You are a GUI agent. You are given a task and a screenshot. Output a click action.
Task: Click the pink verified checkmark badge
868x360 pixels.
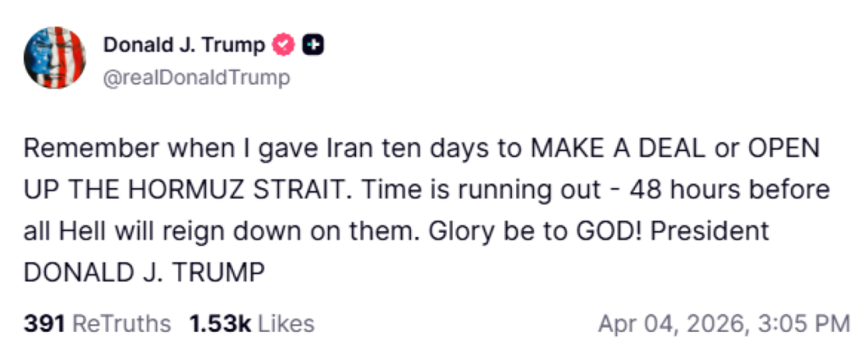coord(286,46)
